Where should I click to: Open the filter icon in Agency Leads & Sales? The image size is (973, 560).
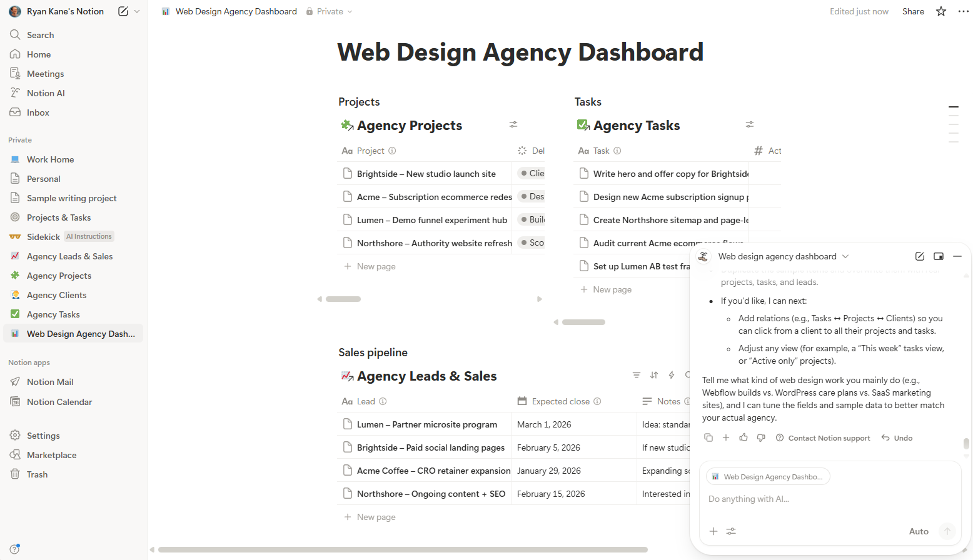(x=636, y=375)
